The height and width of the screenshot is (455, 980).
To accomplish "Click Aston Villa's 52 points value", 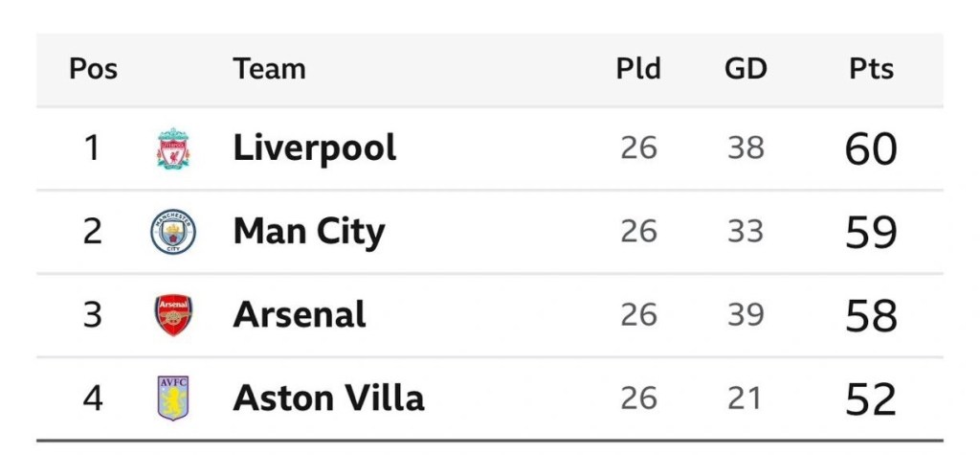I will pos(871,399).
